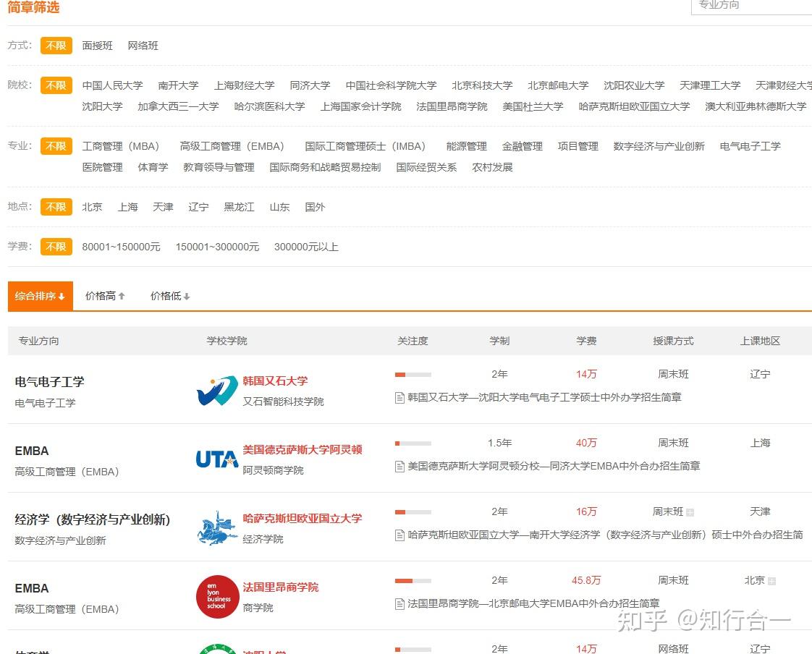Filter school by 加拿大西三一大学
812x654 pixels.
pyautogui.click(x=178, y=106)
